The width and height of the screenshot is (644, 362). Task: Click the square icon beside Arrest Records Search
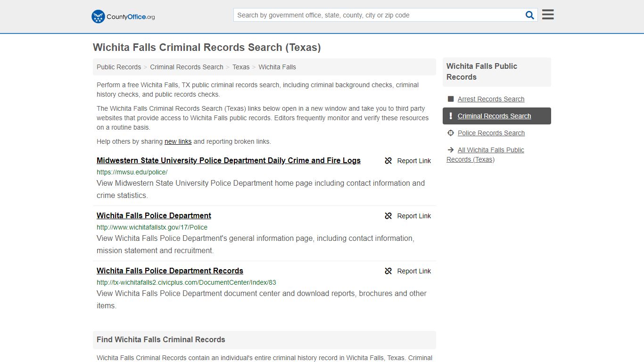pyautogui.click(x=451, y=99)
